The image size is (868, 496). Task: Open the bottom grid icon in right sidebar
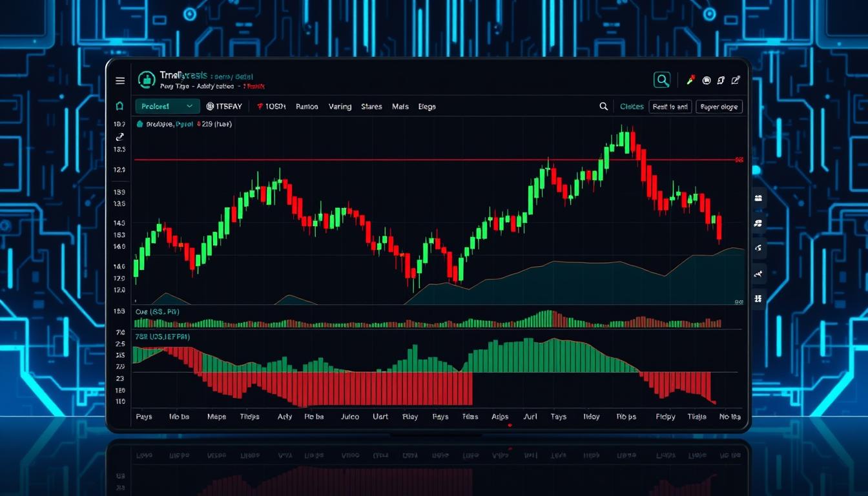click(758, 298)
